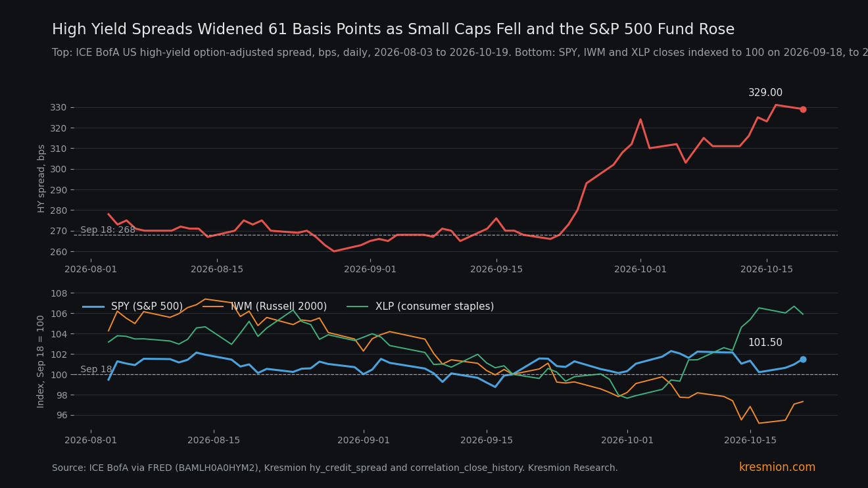
Task: Click 2026-09-01 date on top chart axis
Action: (370, 270)
